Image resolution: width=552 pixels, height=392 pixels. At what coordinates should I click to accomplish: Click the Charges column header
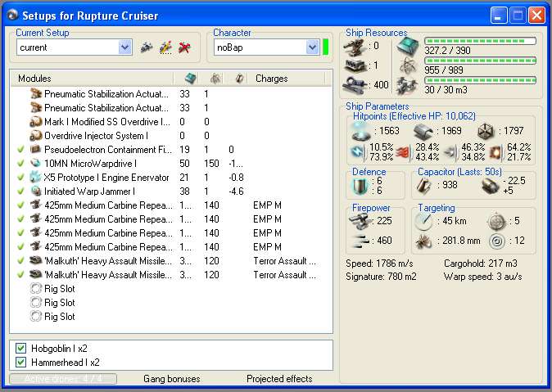pyautogui.click(x=271, y=79)
